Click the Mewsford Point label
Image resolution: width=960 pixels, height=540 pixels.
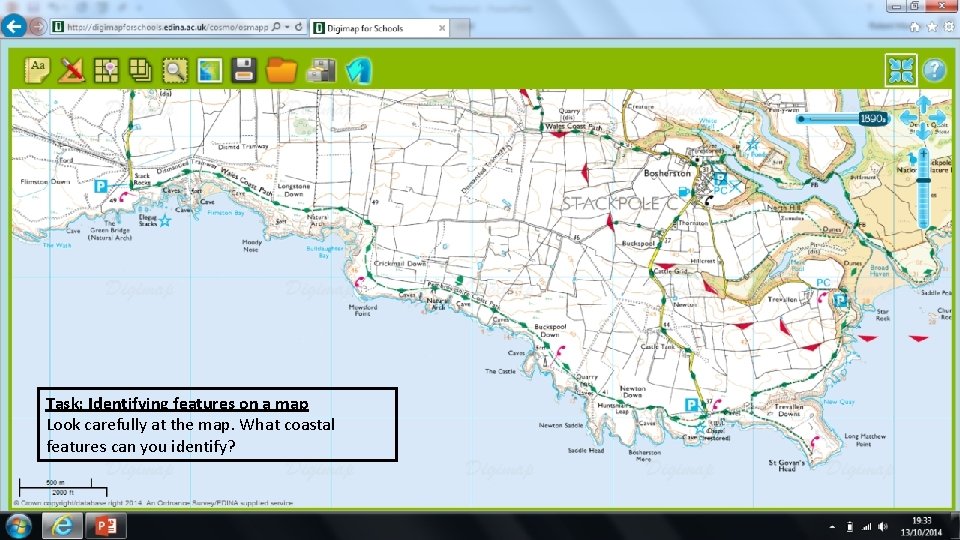coord(362,310)
